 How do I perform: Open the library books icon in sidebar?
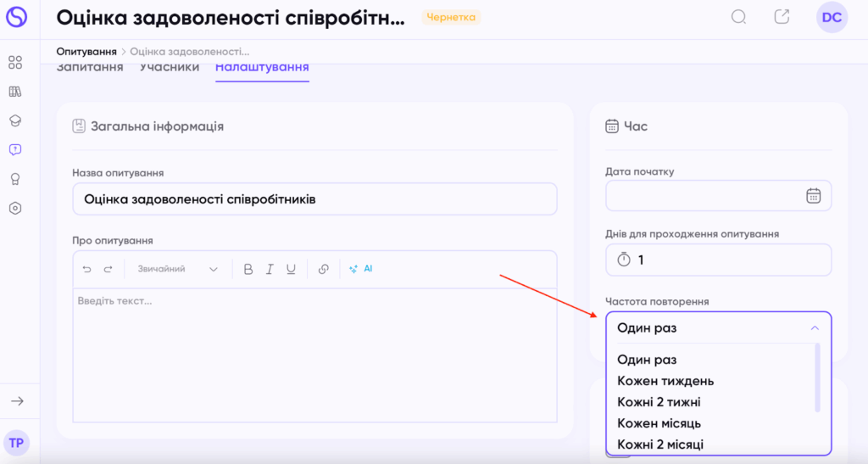click(x=15, y=92)
